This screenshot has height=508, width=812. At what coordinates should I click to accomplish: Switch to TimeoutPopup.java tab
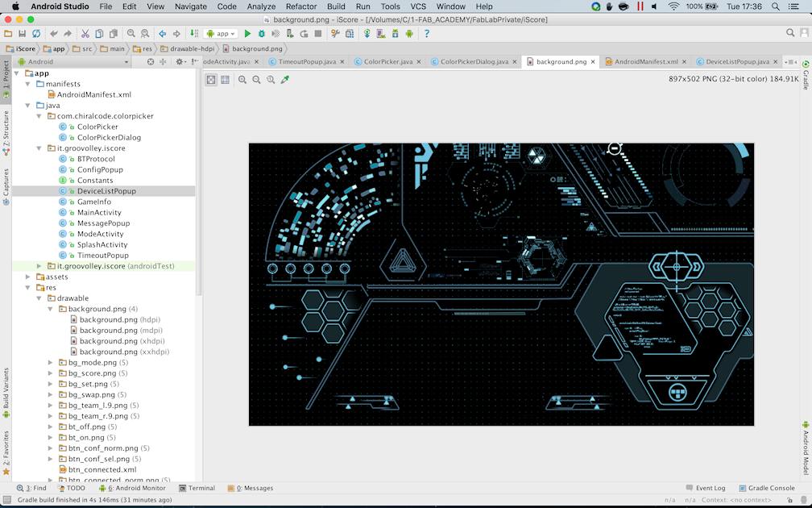click(307, 61)
